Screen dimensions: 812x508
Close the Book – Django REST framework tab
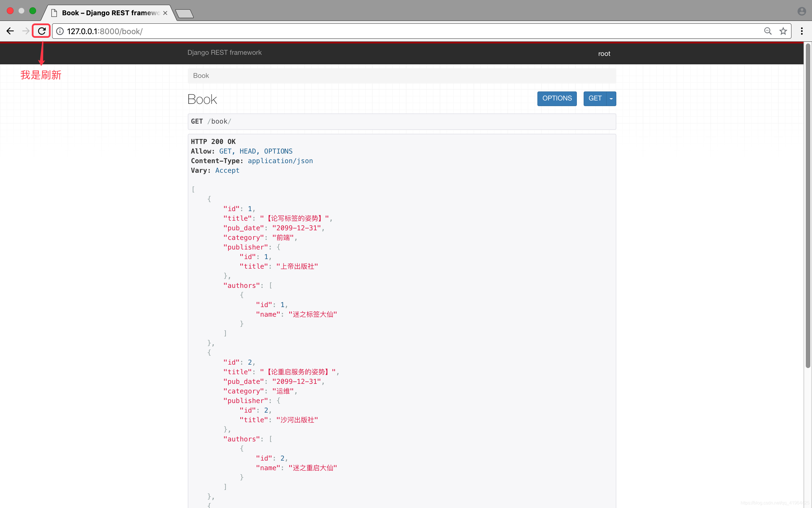pyautogui.click(x=165, y=13)
